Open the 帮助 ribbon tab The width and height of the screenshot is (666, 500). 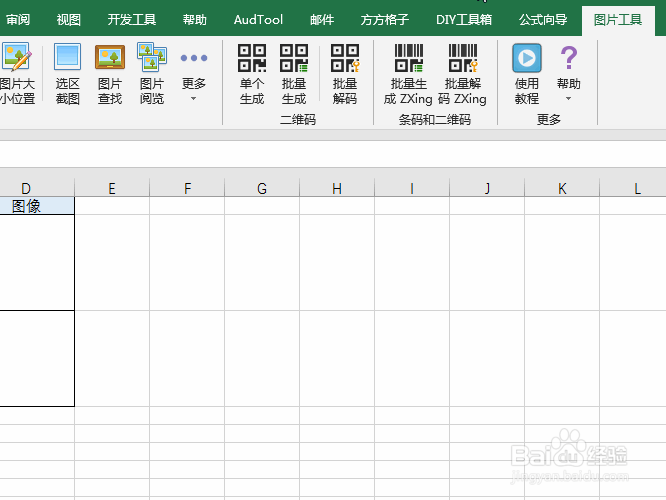coord(195,20)
